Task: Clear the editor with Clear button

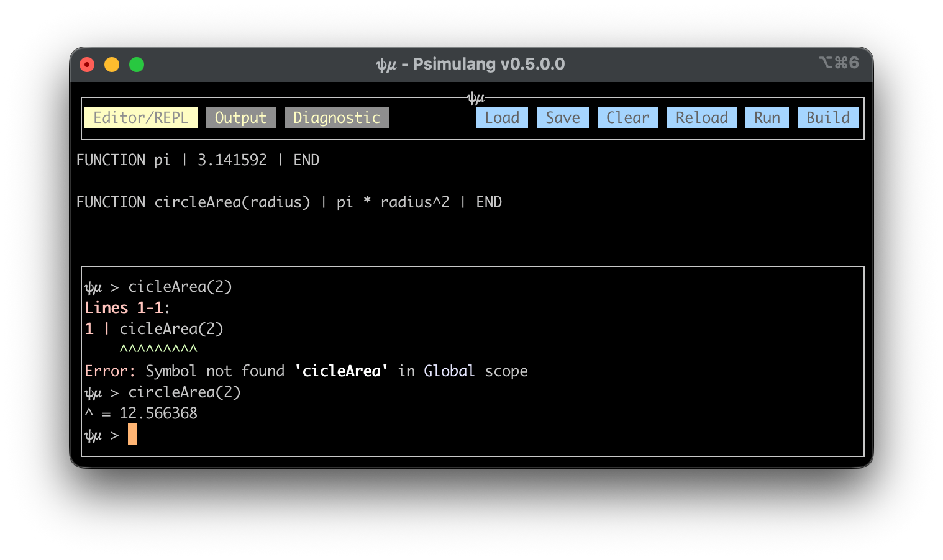Action: coord(627,117)
